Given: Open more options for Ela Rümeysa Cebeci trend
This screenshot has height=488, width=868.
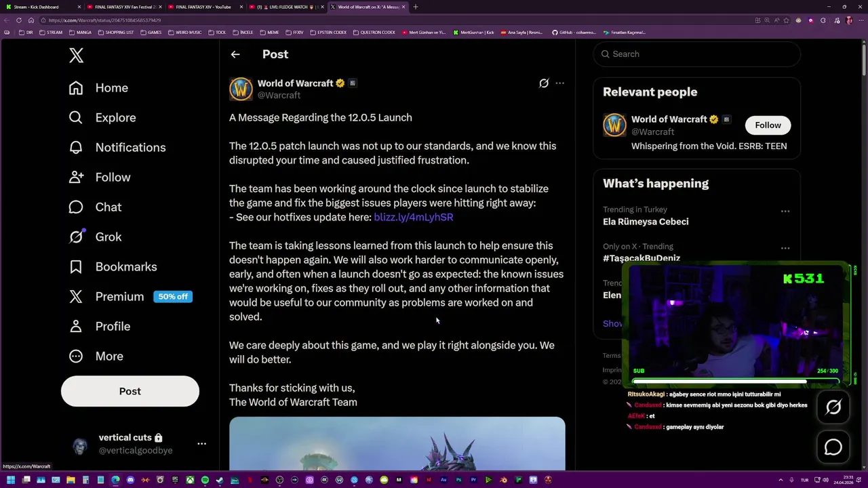Looking at the screenshot, I should click(x=785, y=211).
